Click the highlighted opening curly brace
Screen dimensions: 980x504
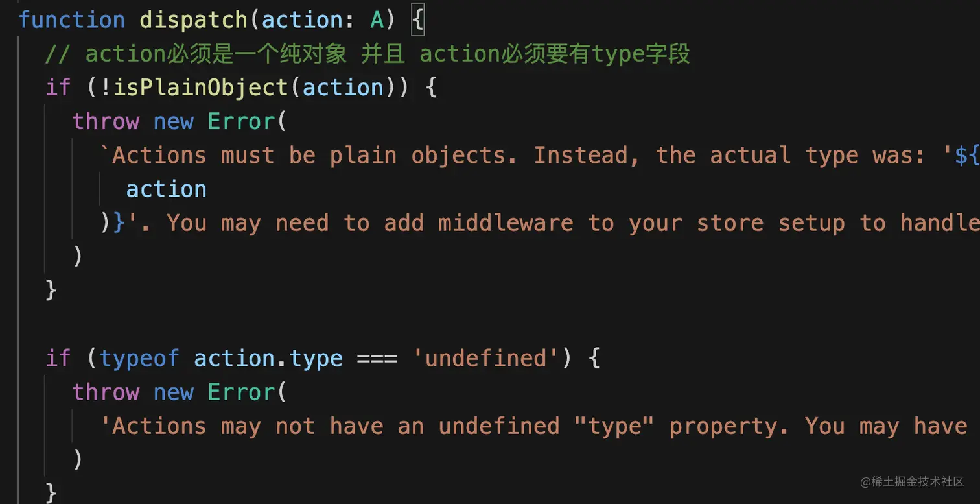[x=417, y=20]
